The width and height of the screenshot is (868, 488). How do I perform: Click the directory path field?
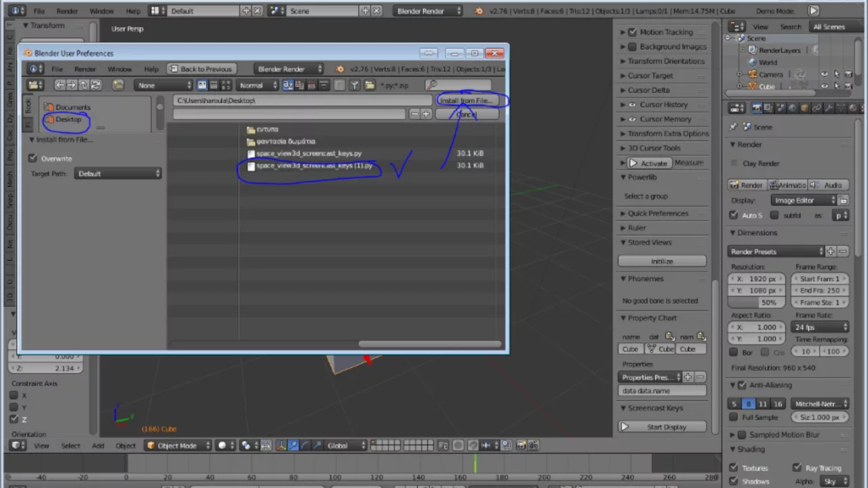coord(302,100)
